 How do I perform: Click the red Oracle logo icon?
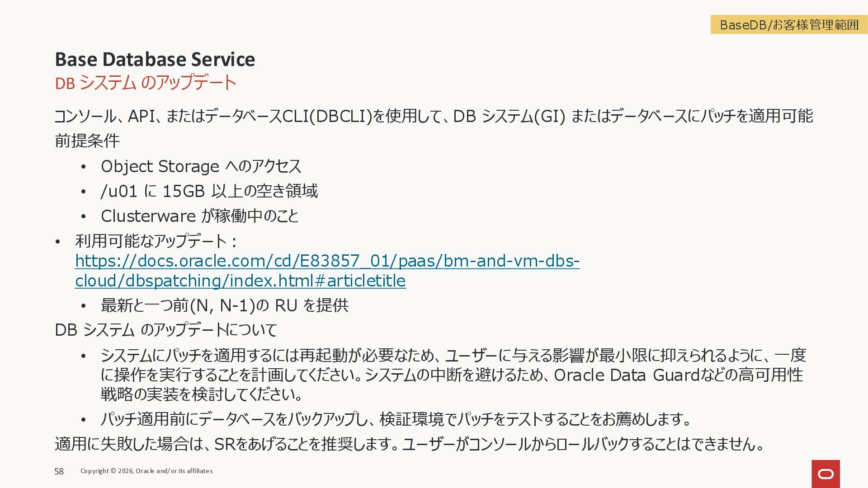coord(825,474)
